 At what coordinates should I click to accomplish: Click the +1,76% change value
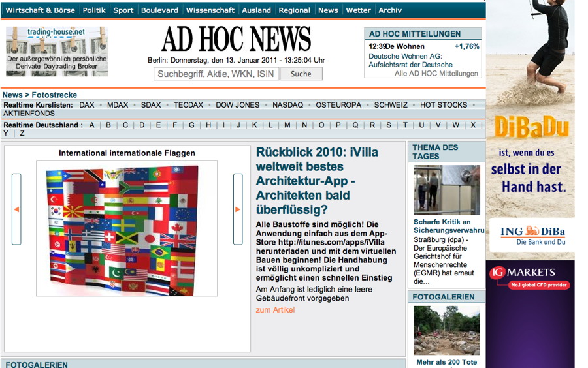tap(466, 46)
